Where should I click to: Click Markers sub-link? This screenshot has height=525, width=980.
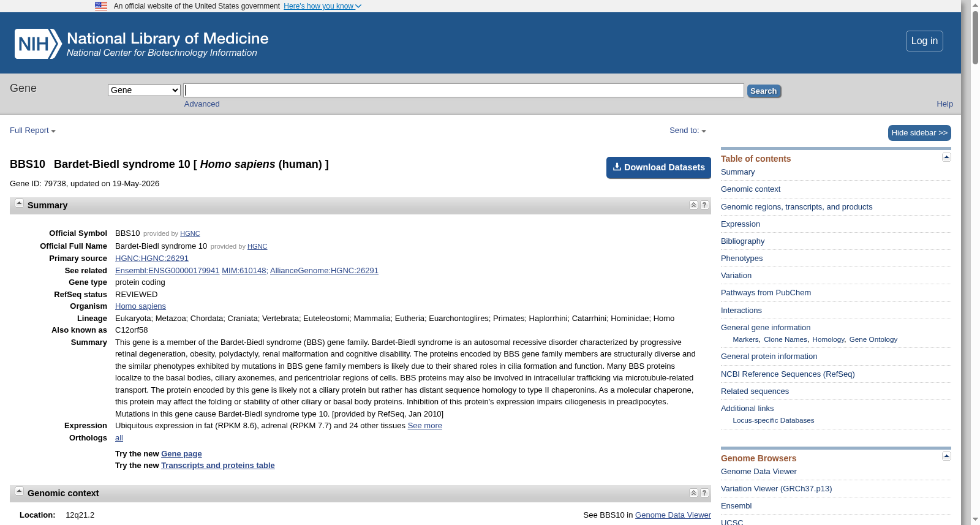tap(745, 339)
